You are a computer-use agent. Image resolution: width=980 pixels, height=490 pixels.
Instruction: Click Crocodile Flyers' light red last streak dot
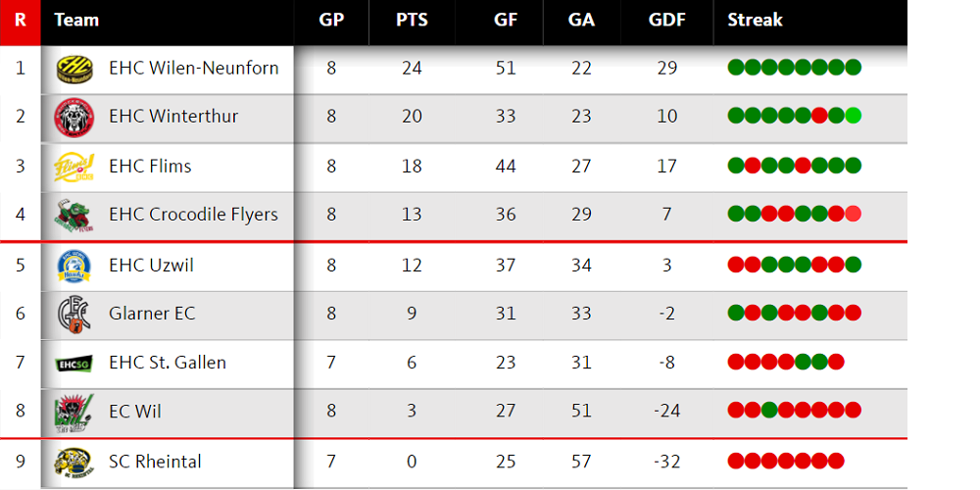(x=854, y=214)
